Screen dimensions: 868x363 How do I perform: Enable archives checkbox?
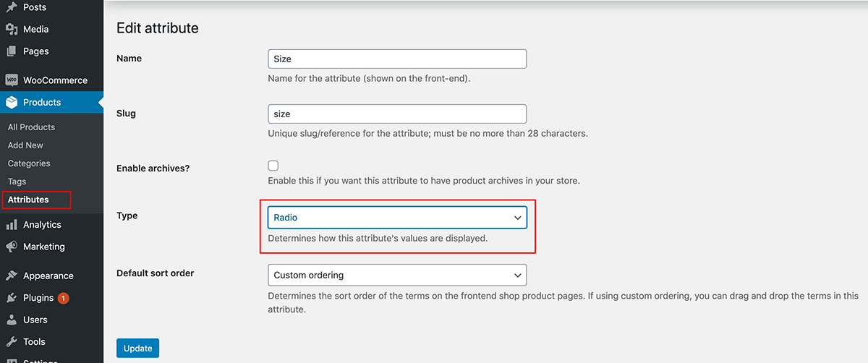[x=273, y=166]
